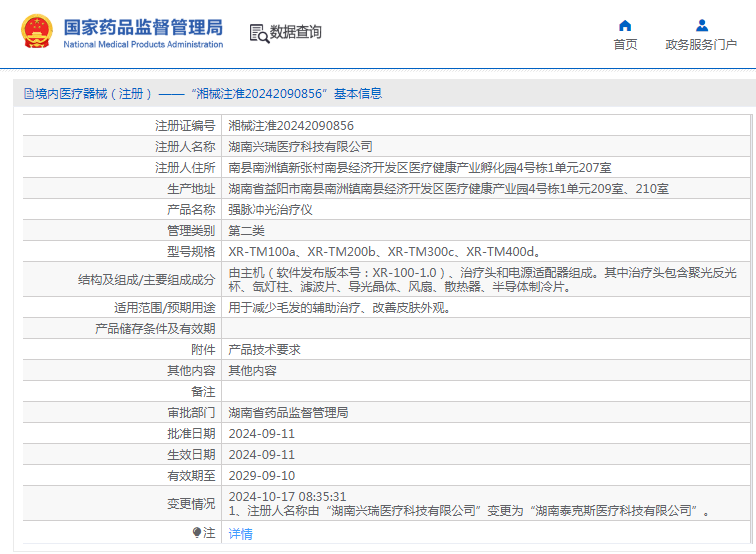Click the lightbulb icon beside 注
The width and height of the screenshot is (756, 554).
[x=197, y=532]
